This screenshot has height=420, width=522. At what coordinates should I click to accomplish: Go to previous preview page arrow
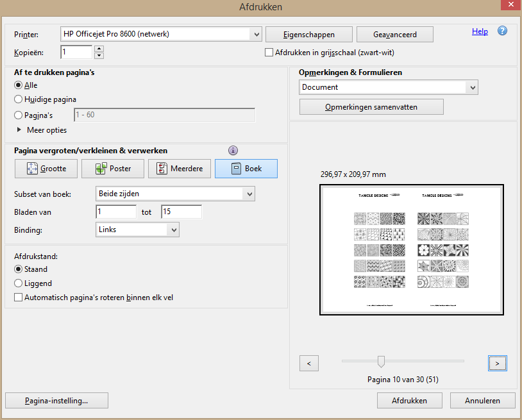click(x=309, y=364)
